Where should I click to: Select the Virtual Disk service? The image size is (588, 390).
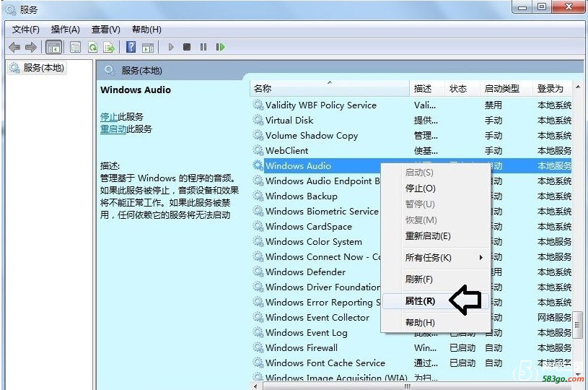(x=411, y=121)
